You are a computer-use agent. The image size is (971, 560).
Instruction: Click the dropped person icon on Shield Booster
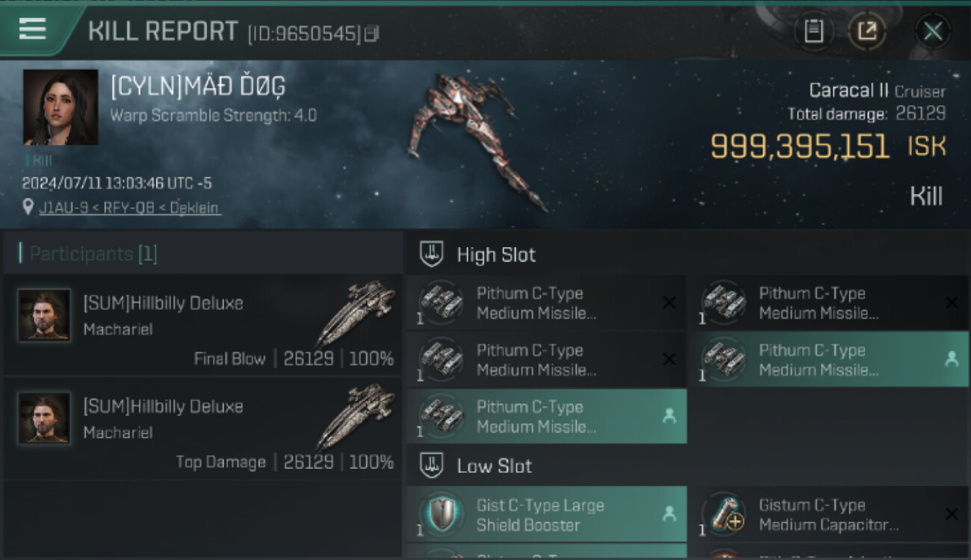tap(669, 514)
